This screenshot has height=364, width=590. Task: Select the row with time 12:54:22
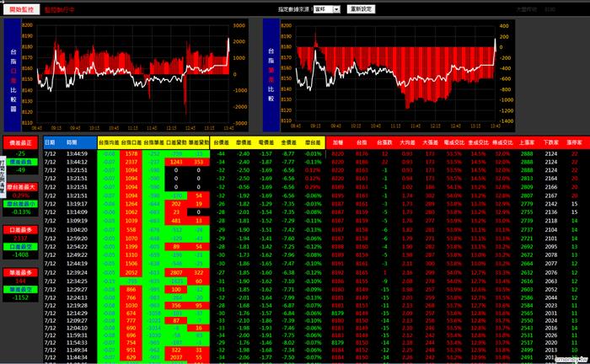coord(316,247)
